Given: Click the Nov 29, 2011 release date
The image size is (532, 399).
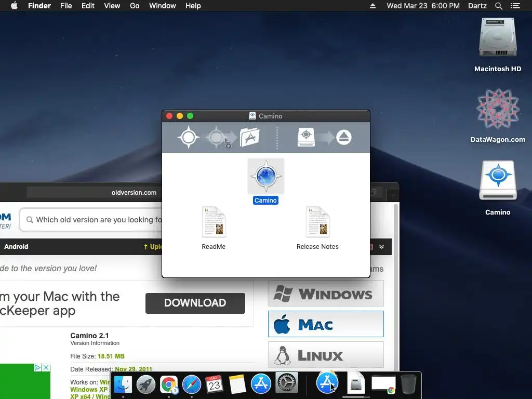Looking at the screenshot, I should 134,369.
